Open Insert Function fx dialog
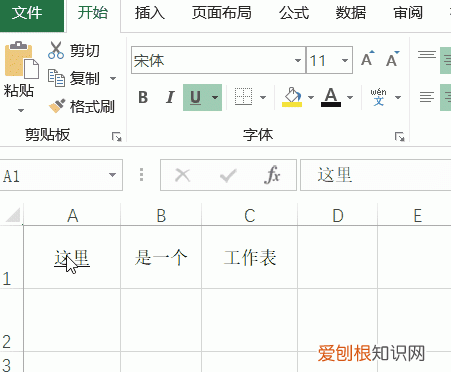 pyautogui.click(x=272, y=175)
